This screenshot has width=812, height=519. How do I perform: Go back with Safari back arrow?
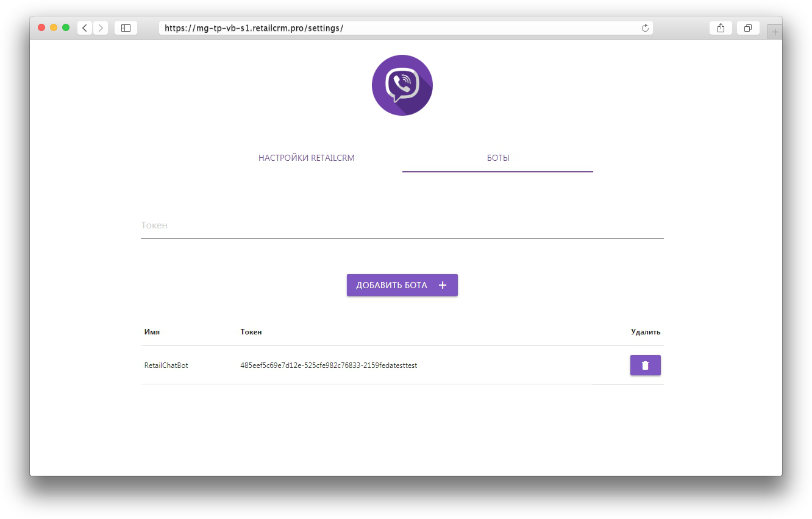pos(85,28)
